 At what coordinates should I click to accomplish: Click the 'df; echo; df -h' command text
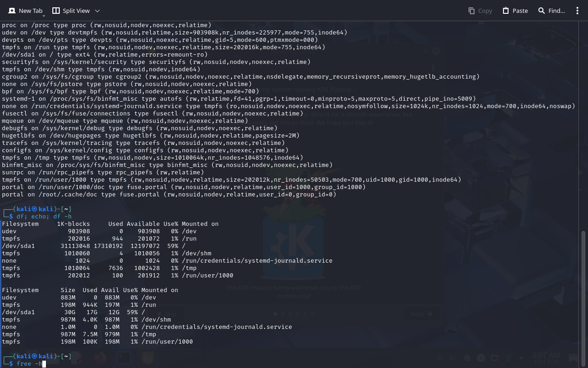point(44,217)
